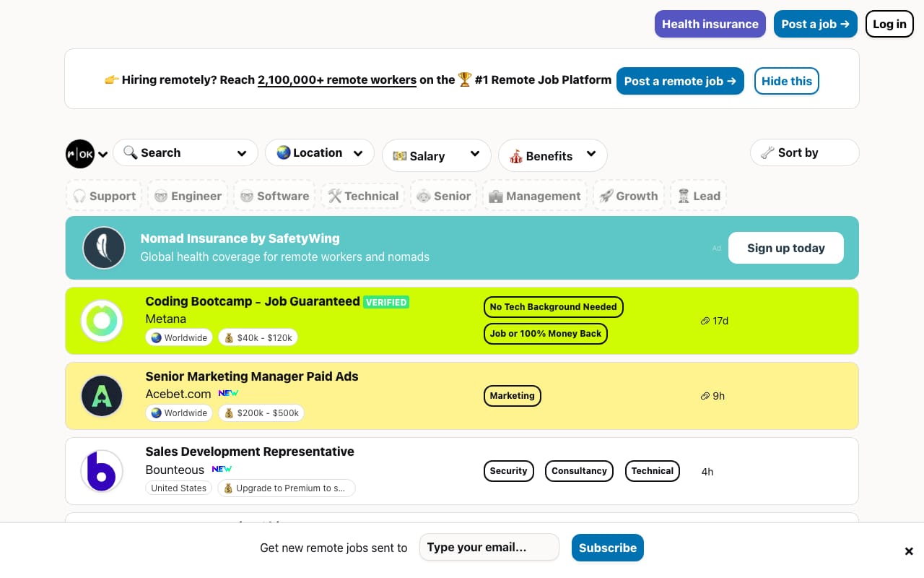Screen dimensions: 924x578
Task: Click the Remote OK logo icon
Action: (x=80, y=154)
